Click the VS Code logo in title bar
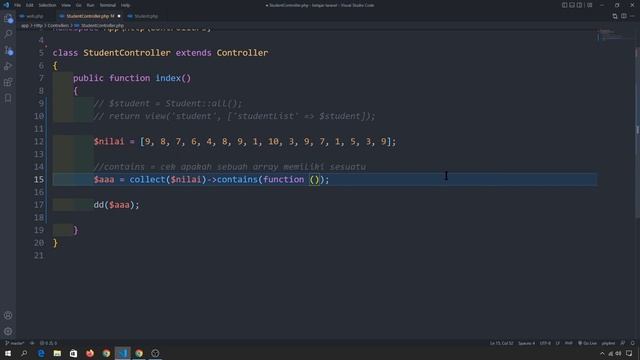The height and width of the screenshot is (360, 640). click(6, 5)
